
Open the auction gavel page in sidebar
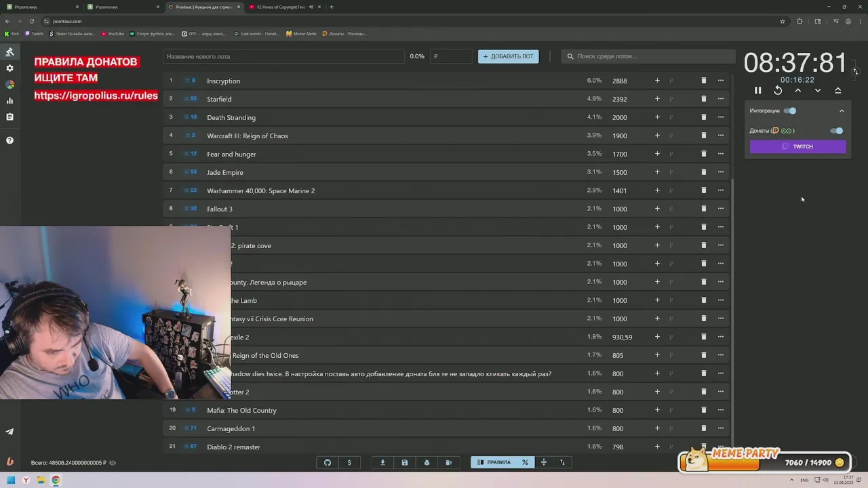pos(9,52)
